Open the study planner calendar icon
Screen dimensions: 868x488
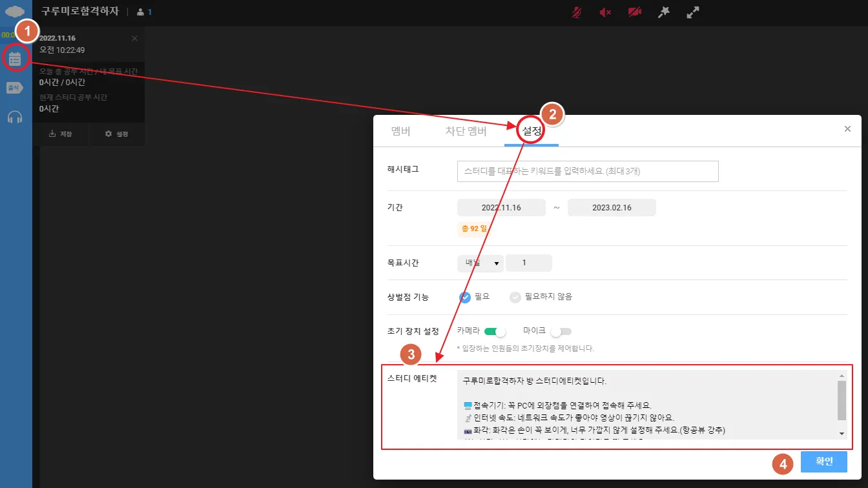pos(15,59)
